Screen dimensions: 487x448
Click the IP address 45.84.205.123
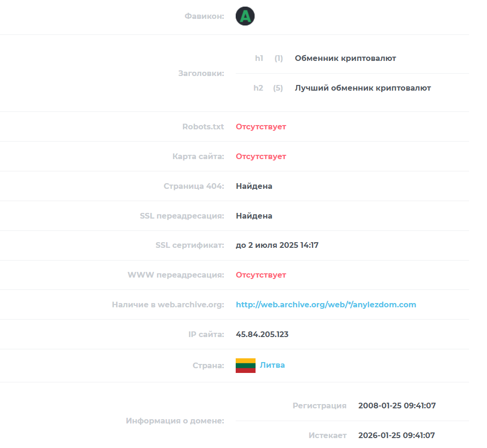coord(262,334)
